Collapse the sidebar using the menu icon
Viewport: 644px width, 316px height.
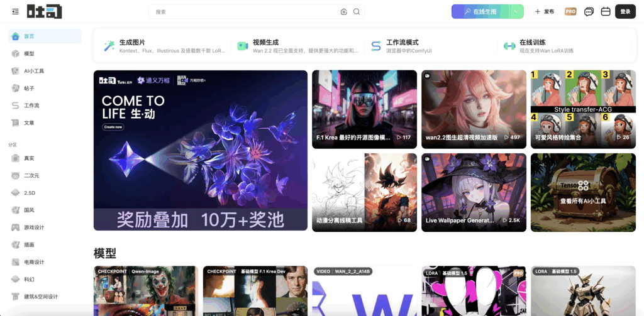(x=15, y=11)
